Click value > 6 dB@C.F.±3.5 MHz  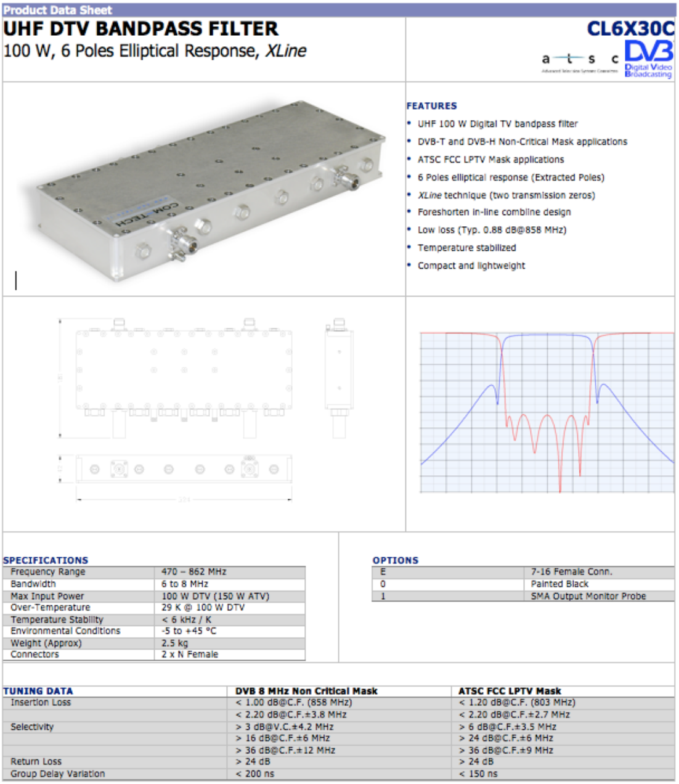click(x=508, y=727)
